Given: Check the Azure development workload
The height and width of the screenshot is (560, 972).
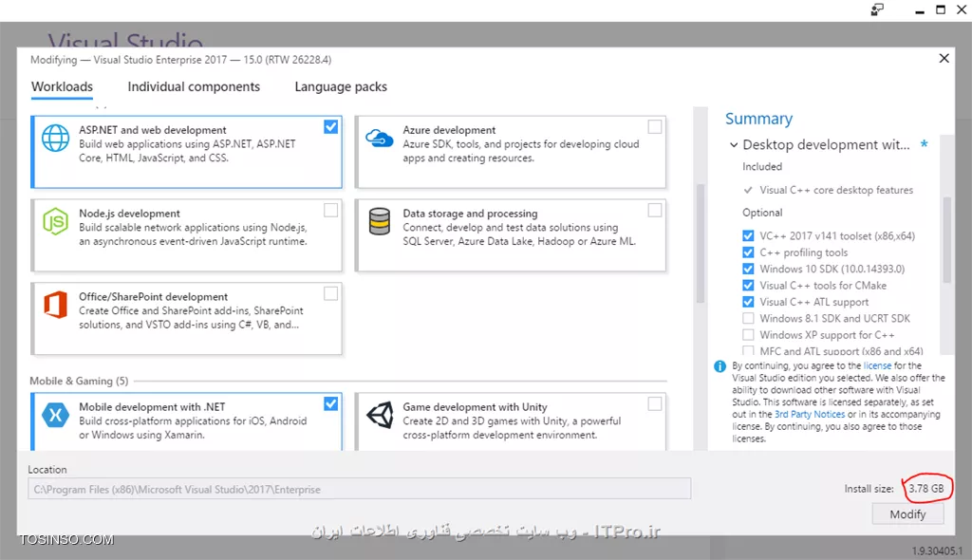Looking at the screenshot, I should pos(655,126).
